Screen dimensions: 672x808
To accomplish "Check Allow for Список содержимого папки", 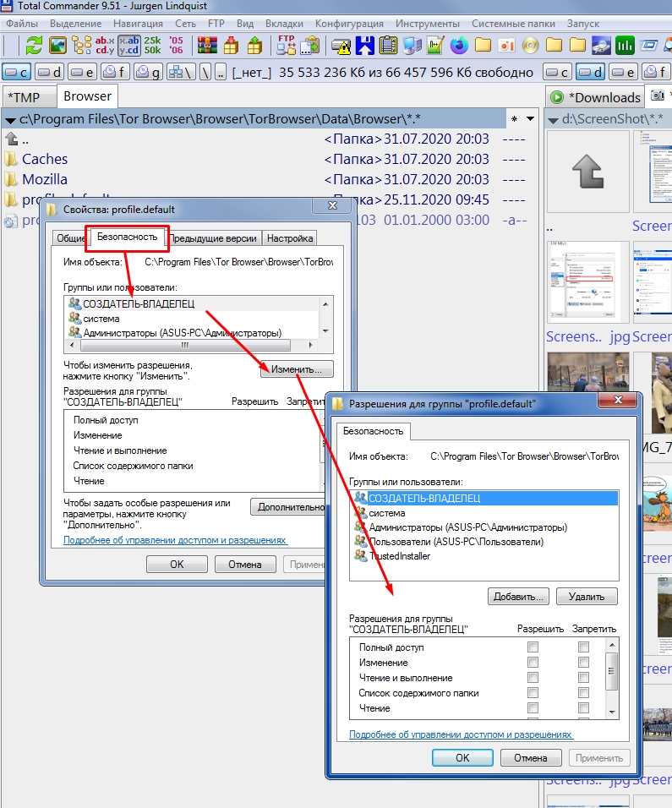I will point(533,693).
